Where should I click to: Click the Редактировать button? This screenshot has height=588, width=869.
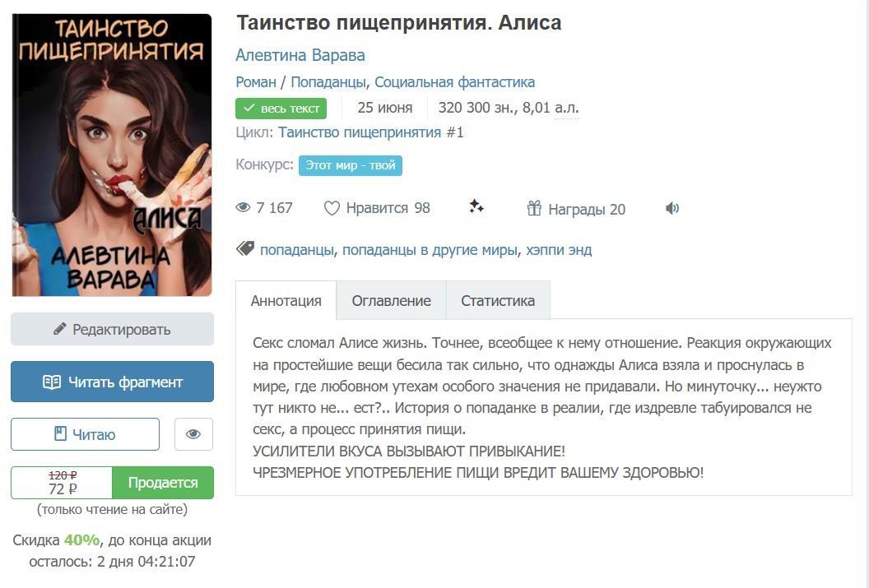pos(112,330)
